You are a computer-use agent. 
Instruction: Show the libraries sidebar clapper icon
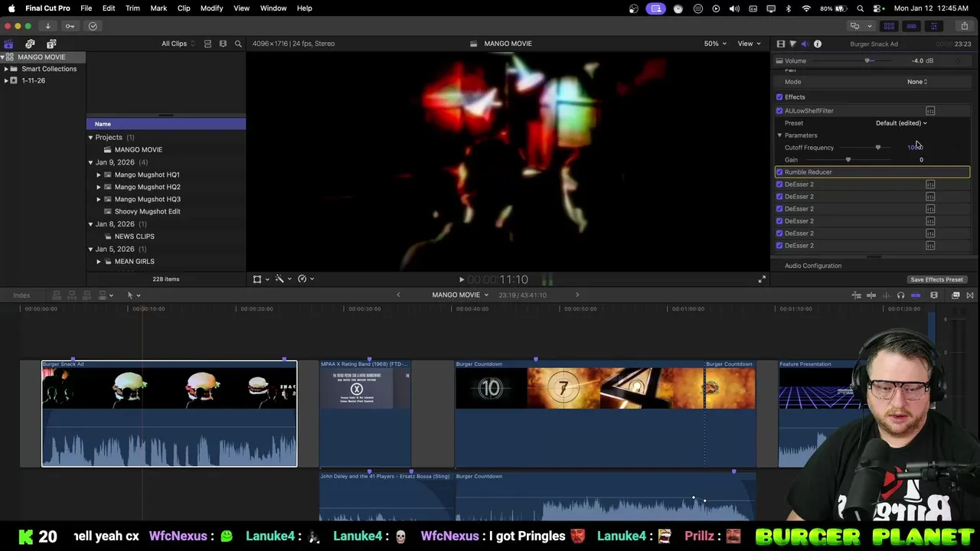8,44
